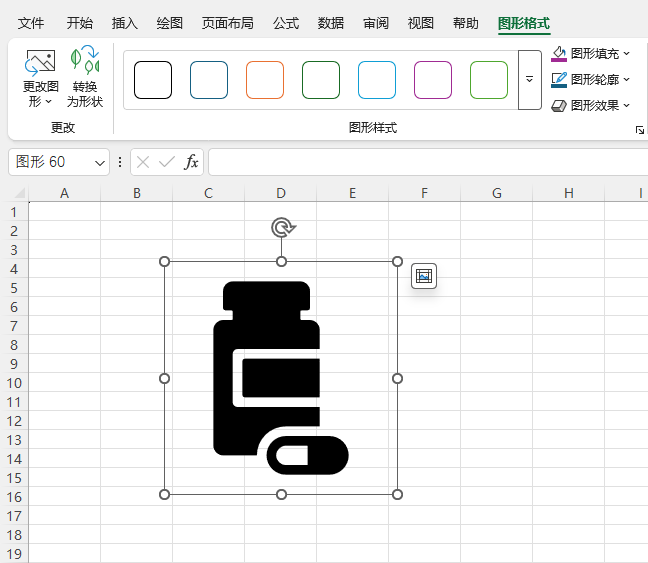Apply the orange outline graphic style
Viewport: 648px width, 563px height.
click(x=265, y=80)
